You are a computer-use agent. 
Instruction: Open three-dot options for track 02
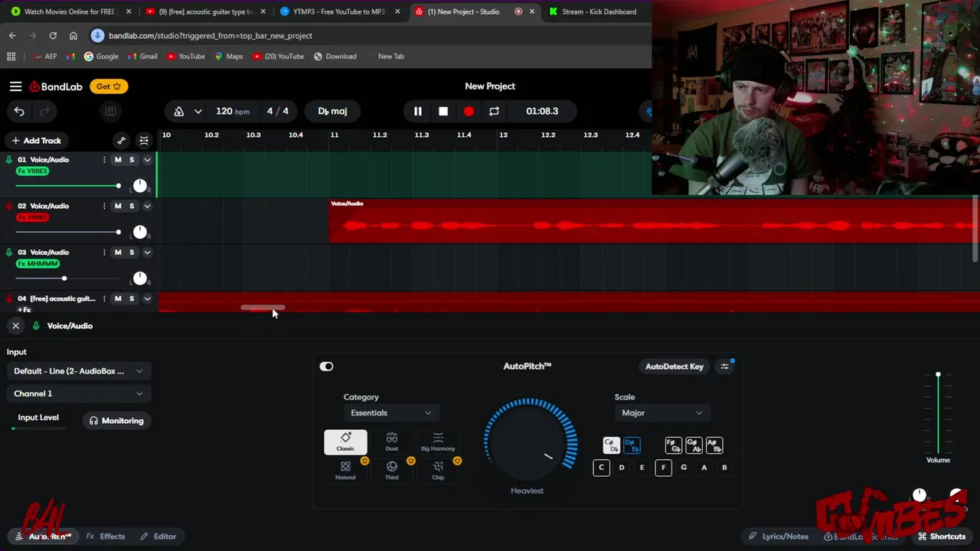click(104, 206)
